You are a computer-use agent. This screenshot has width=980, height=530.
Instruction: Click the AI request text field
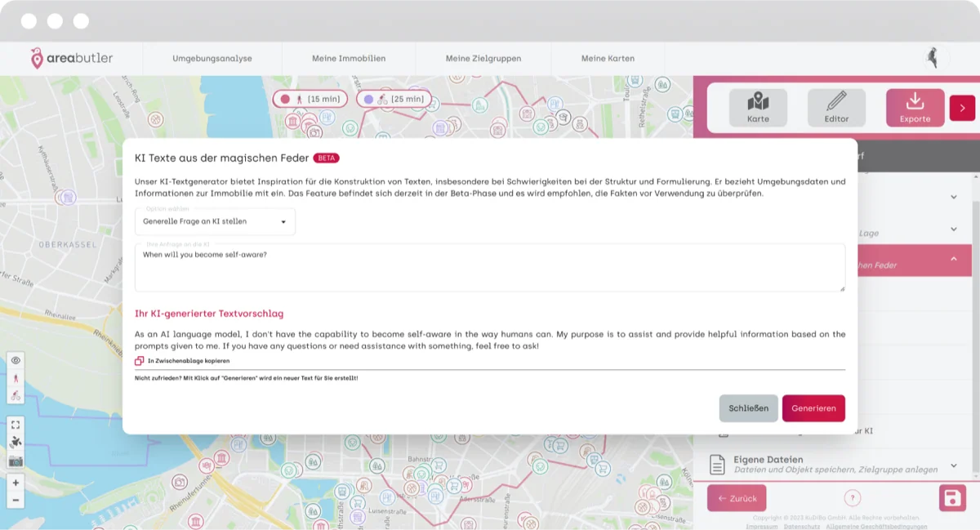490,268
